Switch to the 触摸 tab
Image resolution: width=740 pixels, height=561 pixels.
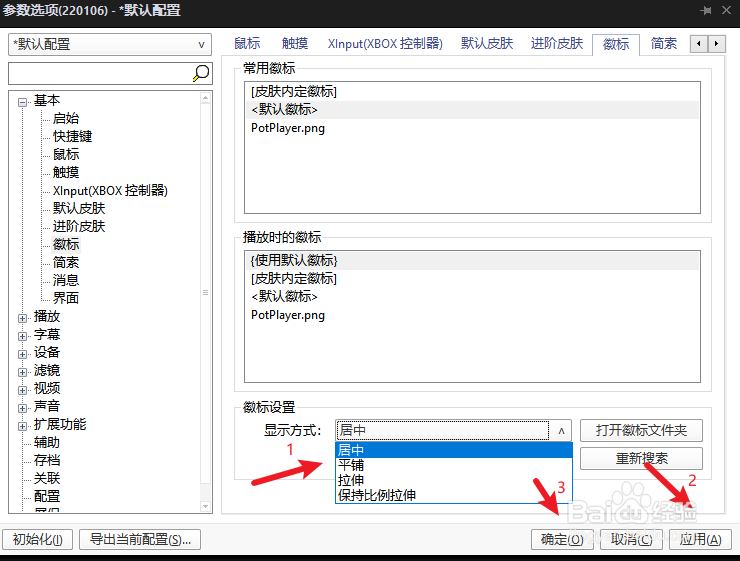[x=295, y=43]
